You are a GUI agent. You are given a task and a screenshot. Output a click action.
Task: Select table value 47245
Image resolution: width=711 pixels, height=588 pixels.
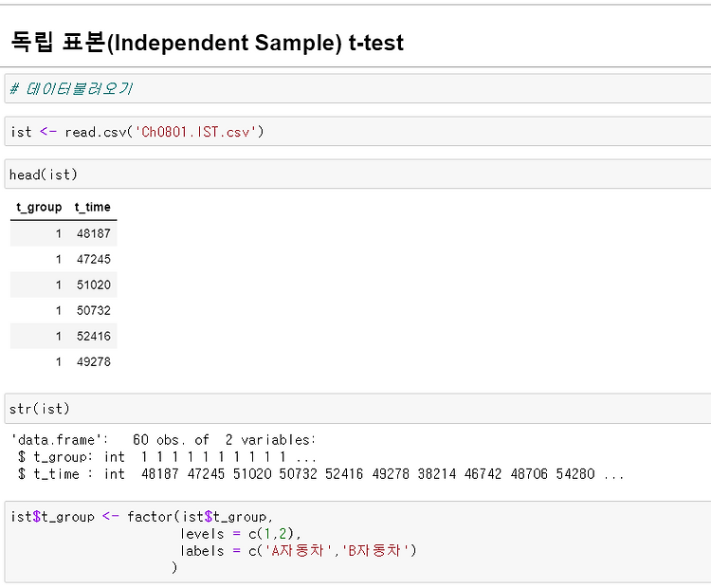(x=94, y=259)
